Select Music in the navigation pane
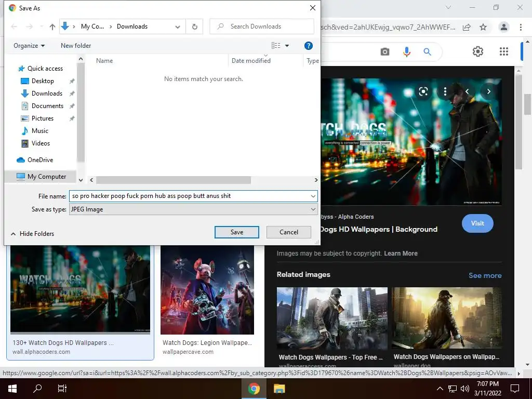Screen dimensions: 532x399 [x=39, y=131]
